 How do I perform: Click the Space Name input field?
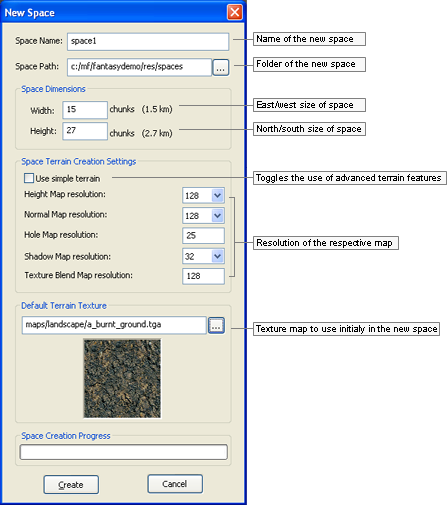tap(148, 41)
